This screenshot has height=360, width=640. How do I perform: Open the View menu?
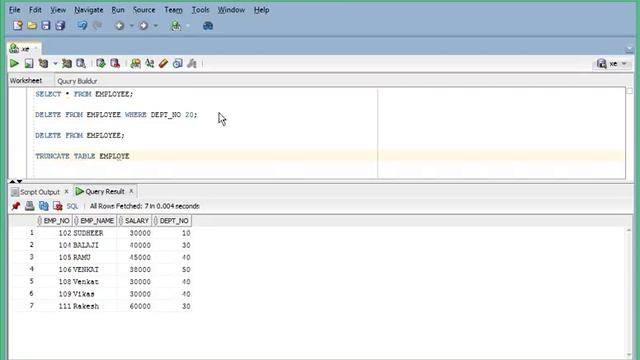click(x=58, y=10)
